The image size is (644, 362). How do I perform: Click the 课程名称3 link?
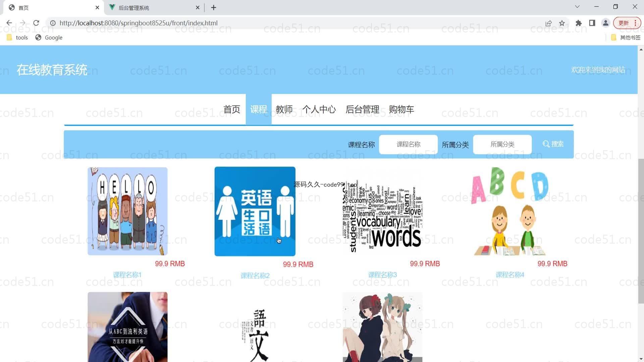click(382, 275)
